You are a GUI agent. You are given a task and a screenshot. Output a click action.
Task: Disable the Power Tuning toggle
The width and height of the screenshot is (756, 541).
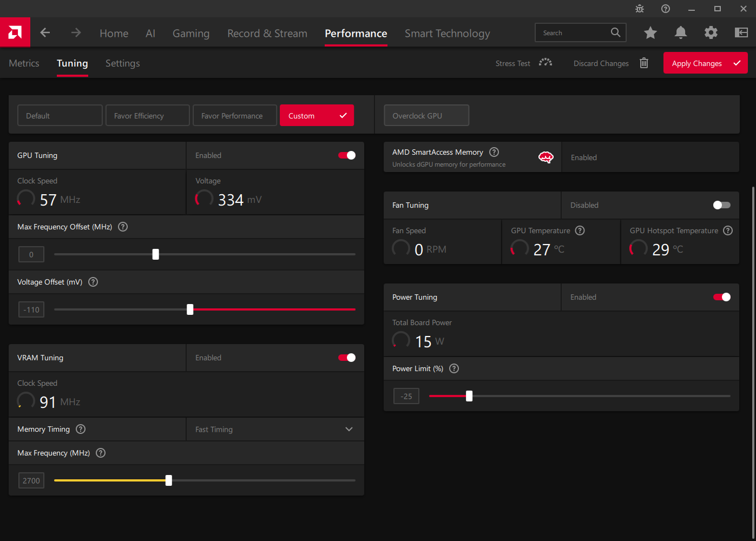722,297
